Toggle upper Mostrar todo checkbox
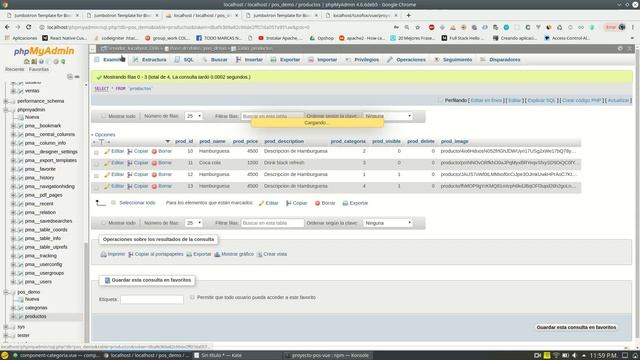Viewport: 640px width, 360px height. coord(103,116)
